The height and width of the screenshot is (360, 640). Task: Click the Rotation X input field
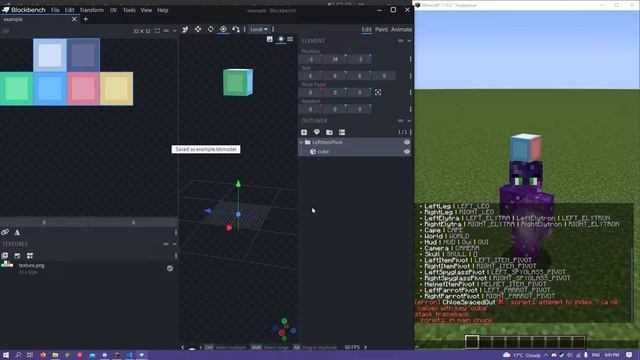point(310,109)
